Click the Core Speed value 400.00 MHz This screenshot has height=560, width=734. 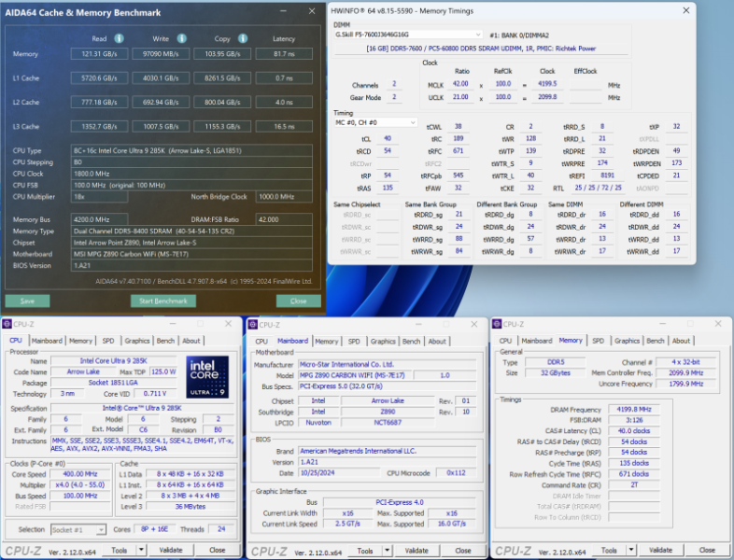point(80,474)
